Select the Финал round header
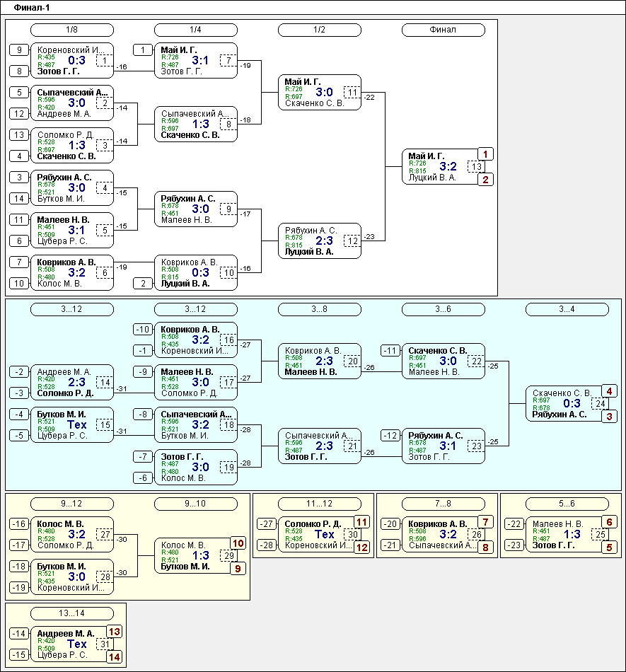The image size is (626, 672). 444,30
